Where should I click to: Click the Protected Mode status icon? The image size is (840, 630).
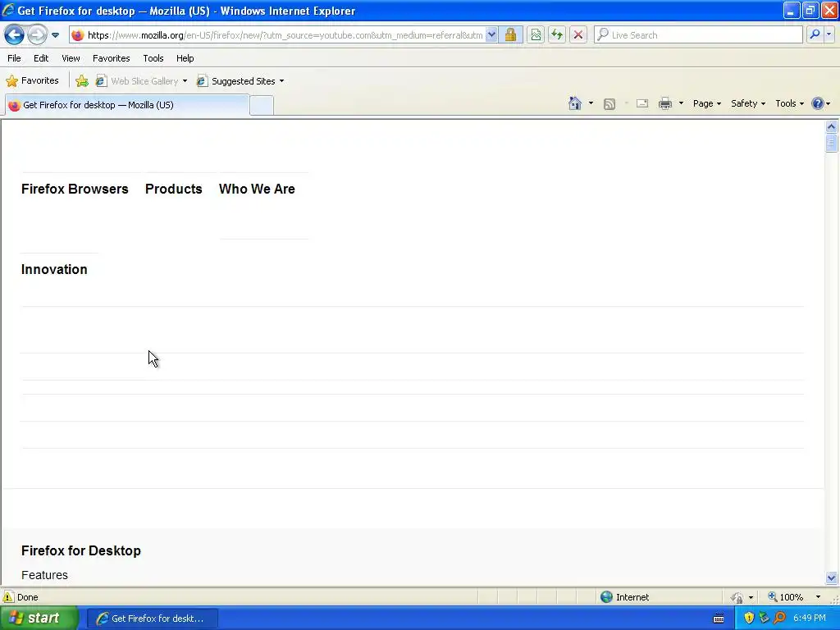coord(737,597)
